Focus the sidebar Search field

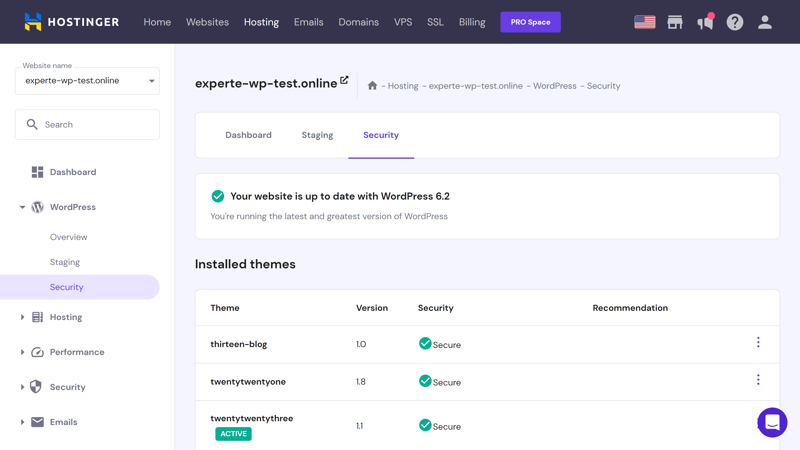tap(87, 124)
